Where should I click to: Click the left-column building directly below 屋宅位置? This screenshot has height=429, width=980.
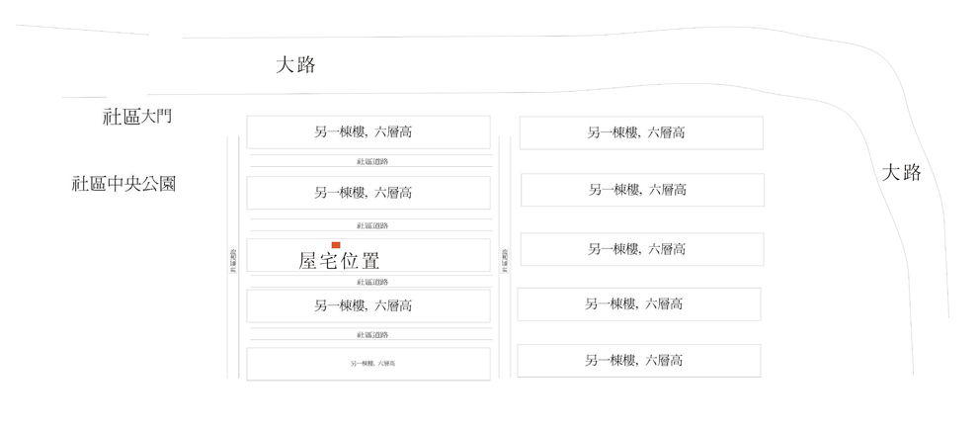(x=367, y=305)
